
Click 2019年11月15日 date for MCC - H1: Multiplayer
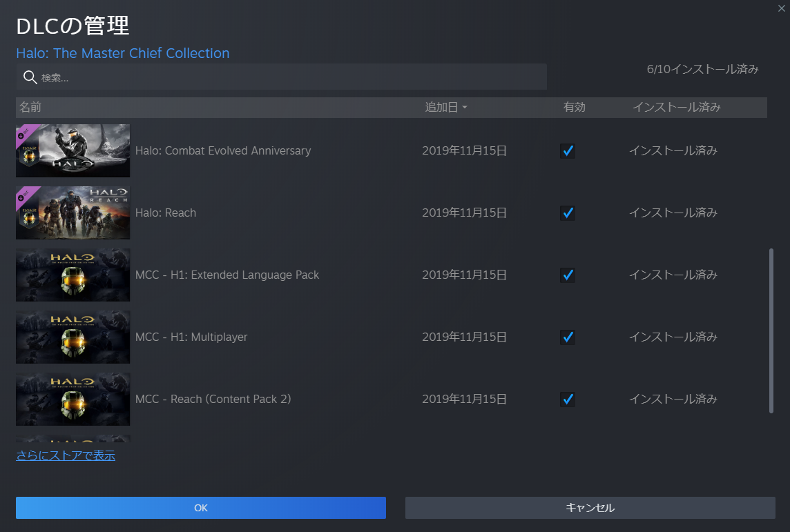(x=465, y=337)
